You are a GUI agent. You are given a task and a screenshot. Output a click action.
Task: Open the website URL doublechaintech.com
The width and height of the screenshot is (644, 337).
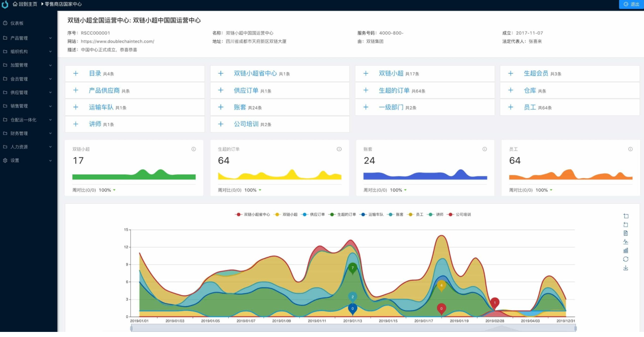tap(118, 41)
